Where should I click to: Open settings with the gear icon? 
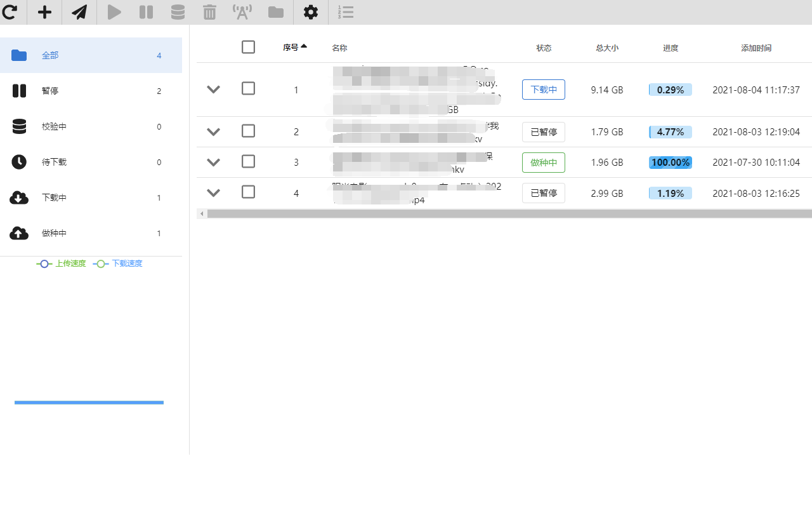click(x=311, y=11)
